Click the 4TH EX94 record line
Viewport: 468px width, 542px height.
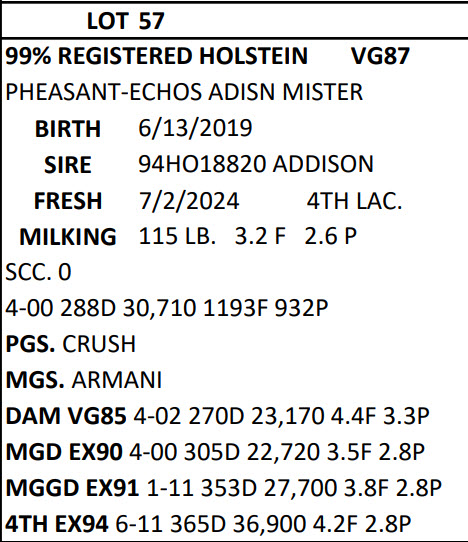tap(208, 524)
